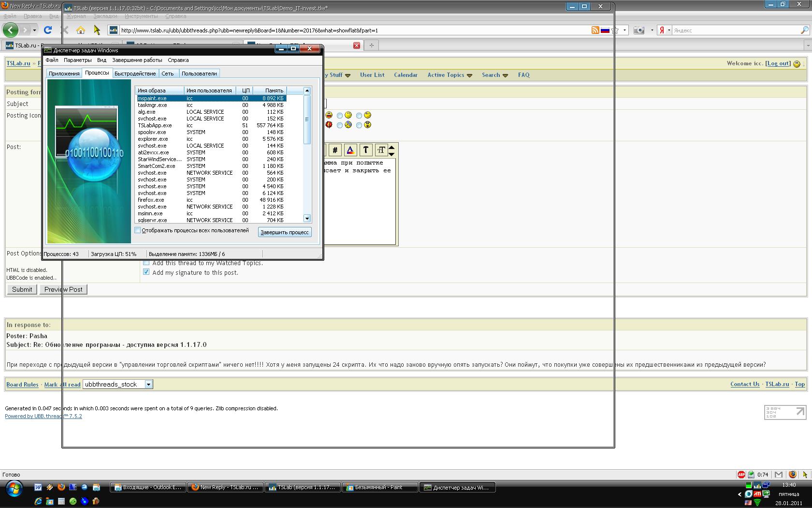Click the bold 'T' text icon in the post editor
Image resolution: width=812 pixels, height=508 pixels.
(x=366, y=150)
